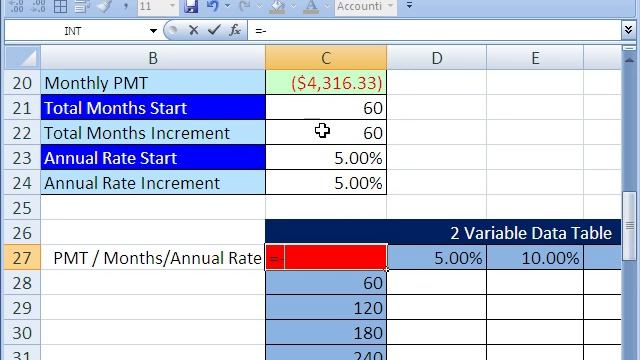Click the Select All corner triangle
This screenshot has width=640, height=360.
click(22, 58)
